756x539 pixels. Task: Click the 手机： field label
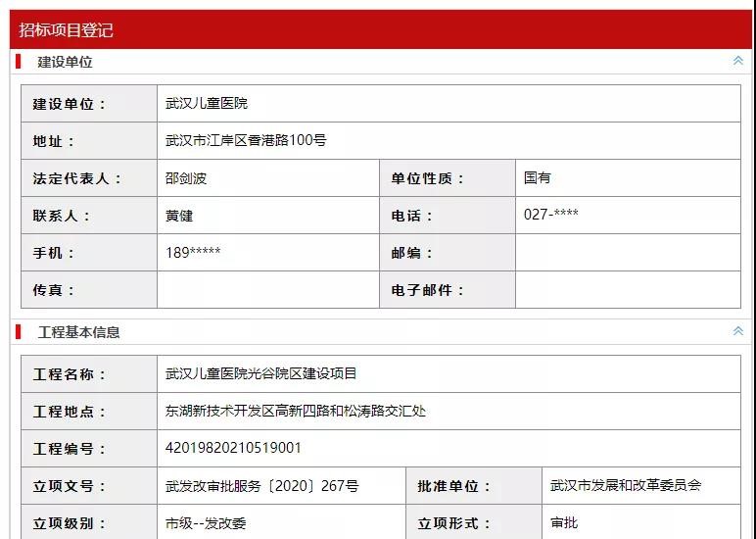pos(54,253)
